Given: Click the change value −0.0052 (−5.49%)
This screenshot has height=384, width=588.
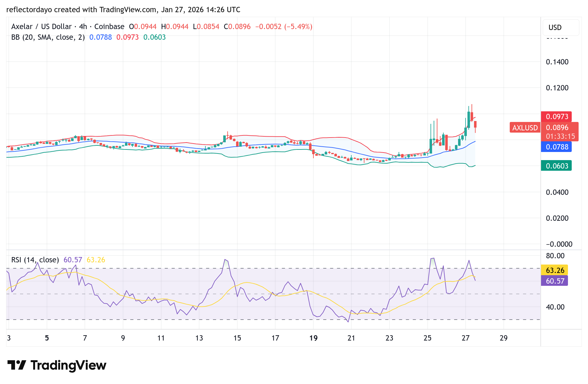Looking at the screenshot, I should 284,27.
